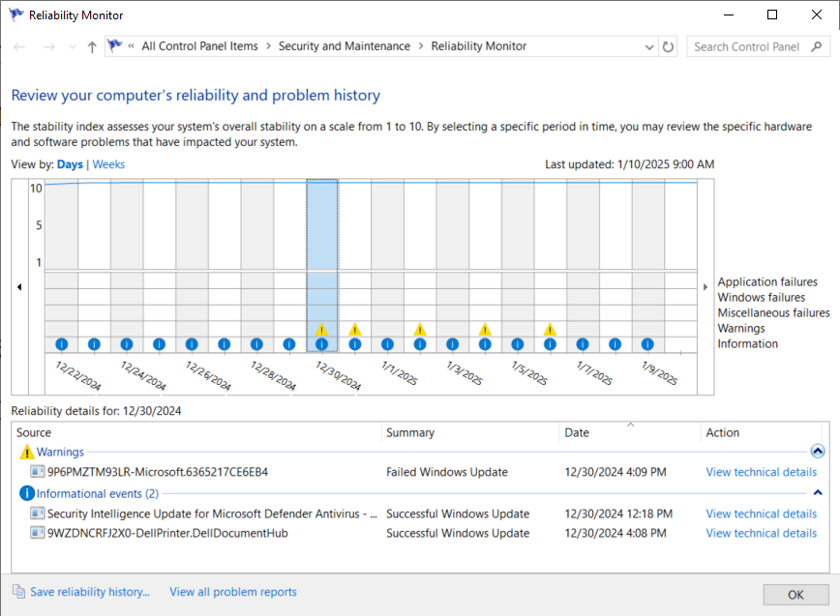Image resolution: width=840 pixels, height=616 pixels.
Task: Click the forward navigation arrow
Action: [x=48, y=47]
